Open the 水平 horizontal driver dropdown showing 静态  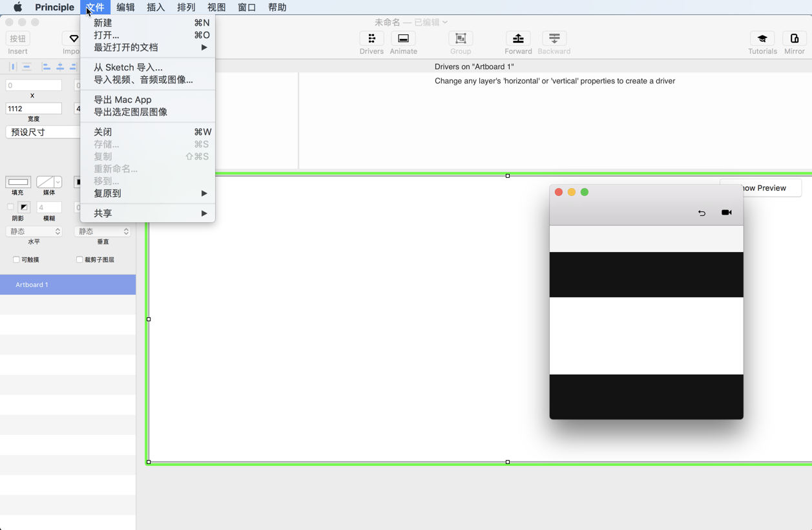(34, 231)
